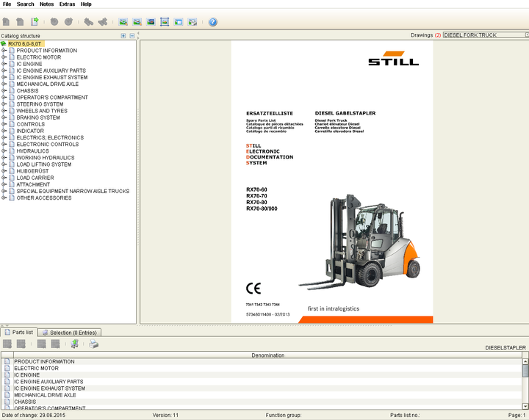The image size is (529, 420).
Task: Click the page icon beside CHASSIS in parts list
Action: pos(7,402)
